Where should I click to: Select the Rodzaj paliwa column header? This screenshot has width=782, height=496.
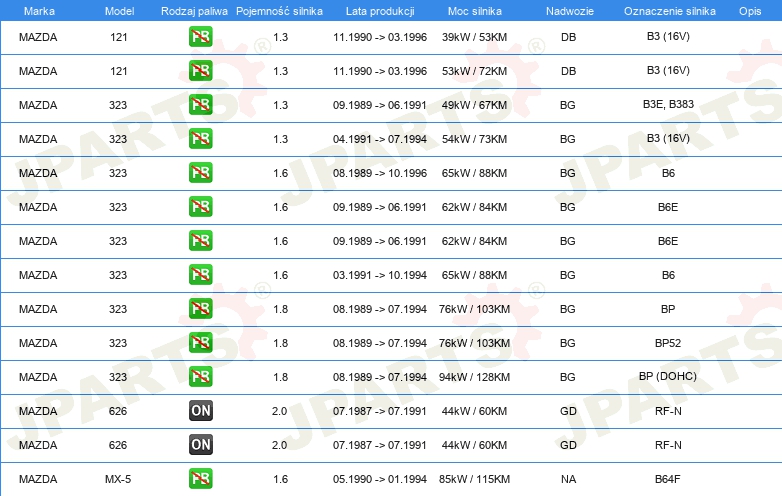tap(194, 11)
